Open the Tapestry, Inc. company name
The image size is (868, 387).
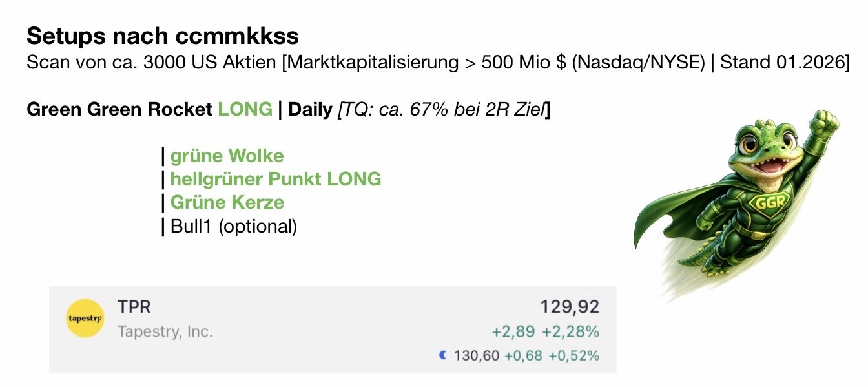coord(165,332)
